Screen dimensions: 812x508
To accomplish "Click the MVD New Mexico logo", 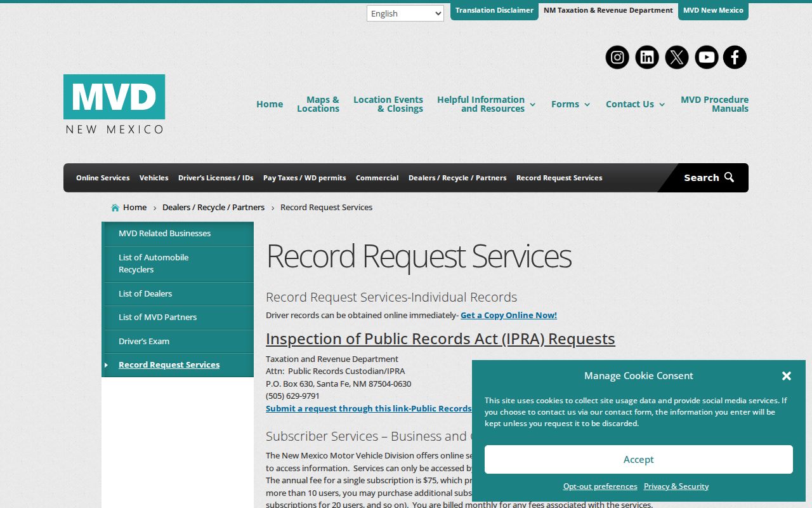I will pyautogui.click(x=114, y=104).
